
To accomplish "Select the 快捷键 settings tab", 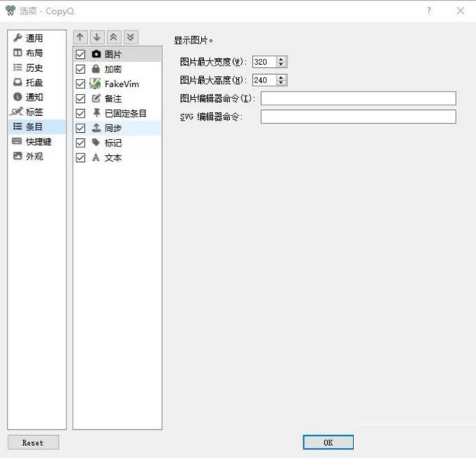I will click(x=37, y=141).
